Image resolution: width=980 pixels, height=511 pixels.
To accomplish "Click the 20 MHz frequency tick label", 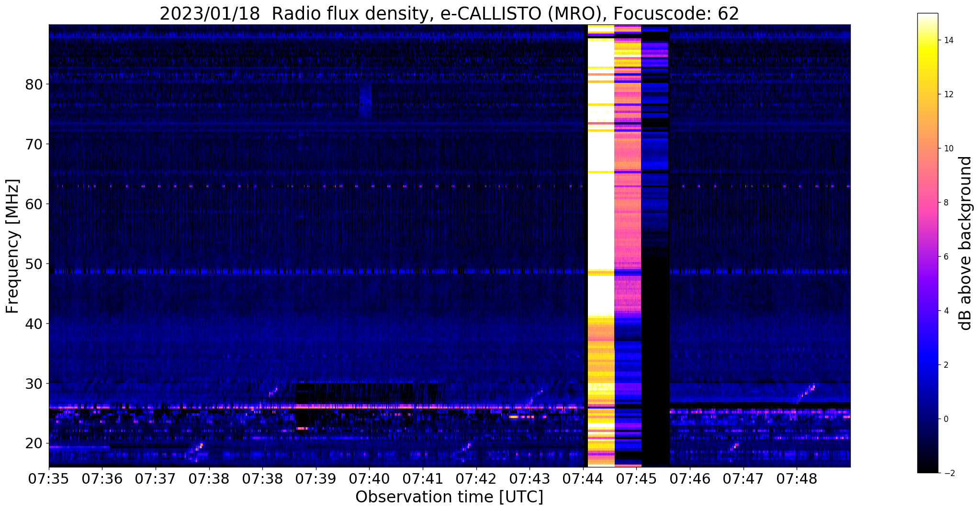I will (34, 443).
